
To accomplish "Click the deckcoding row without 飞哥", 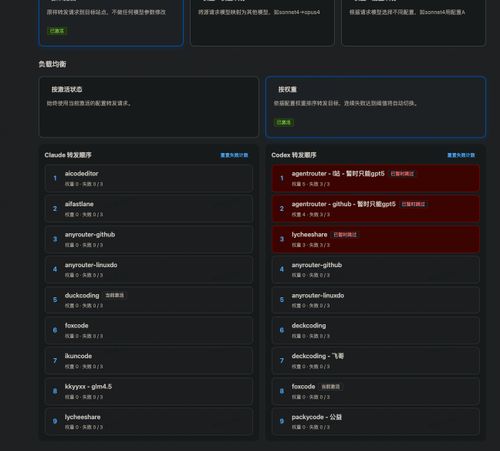I will click(376, 330).
